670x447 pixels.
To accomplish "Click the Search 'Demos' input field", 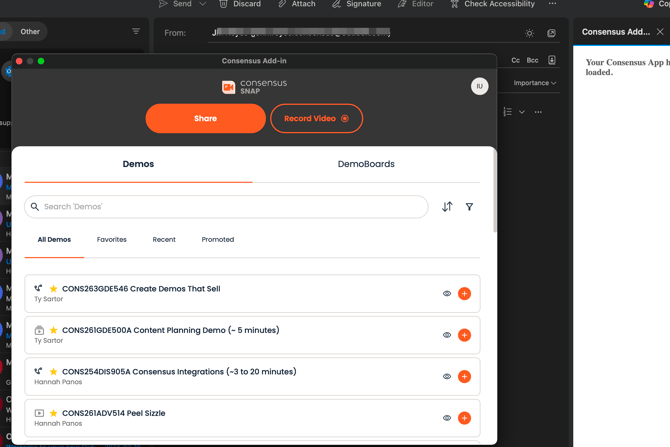I will pyautogui.click(x=226, y=207).
